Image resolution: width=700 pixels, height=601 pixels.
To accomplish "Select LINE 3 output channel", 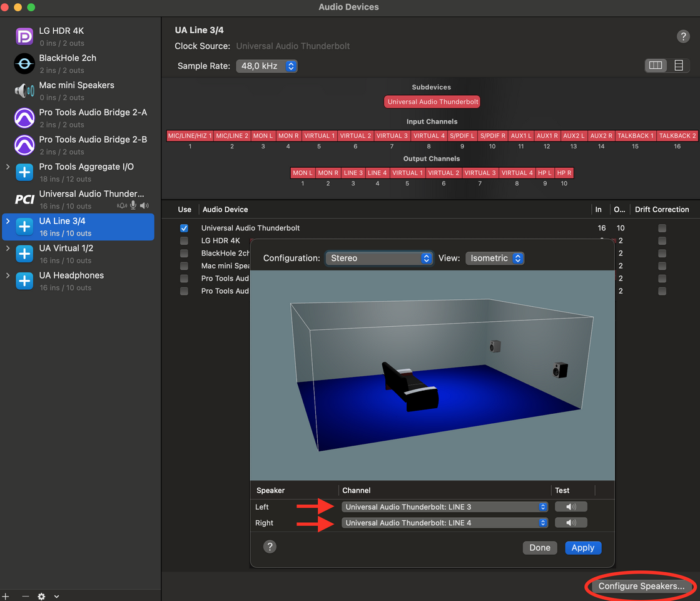I will click(353, 173).
